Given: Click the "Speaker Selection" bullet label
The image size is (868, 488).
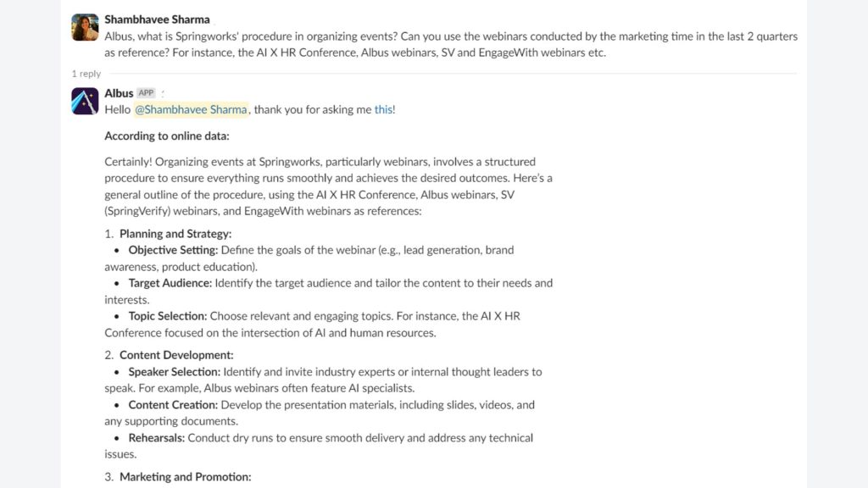Looking at the screenshot, I should [x=175, y=372].
